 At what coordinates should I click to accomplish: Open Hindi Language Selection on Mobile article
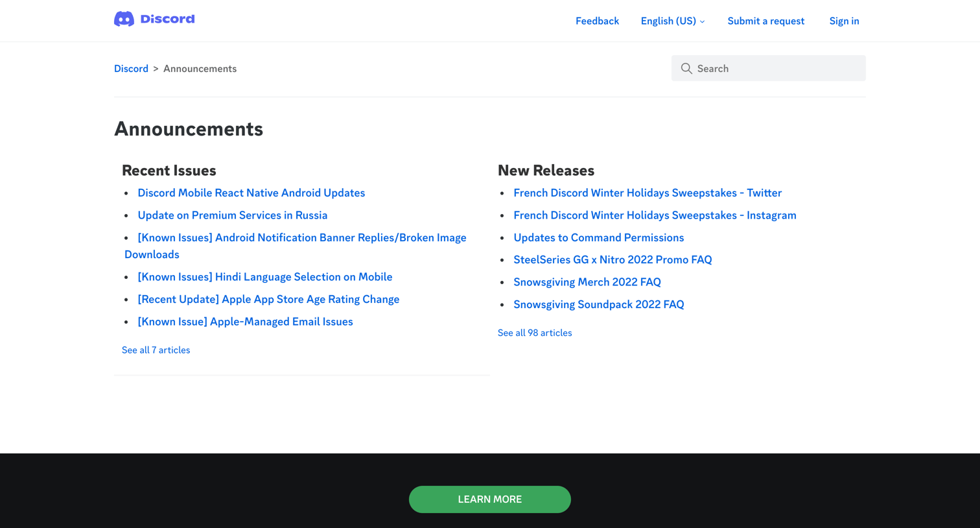[x=264, y=277]
